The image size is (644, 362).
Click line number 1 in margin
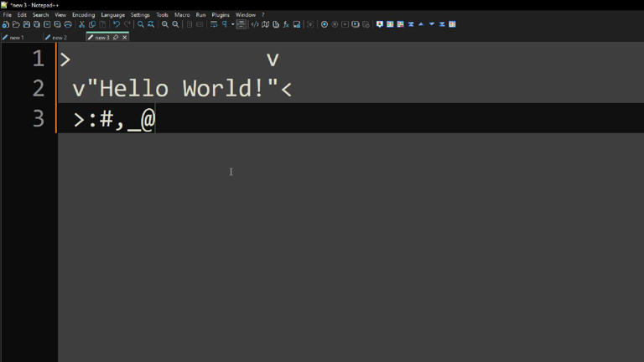(39, 59)
